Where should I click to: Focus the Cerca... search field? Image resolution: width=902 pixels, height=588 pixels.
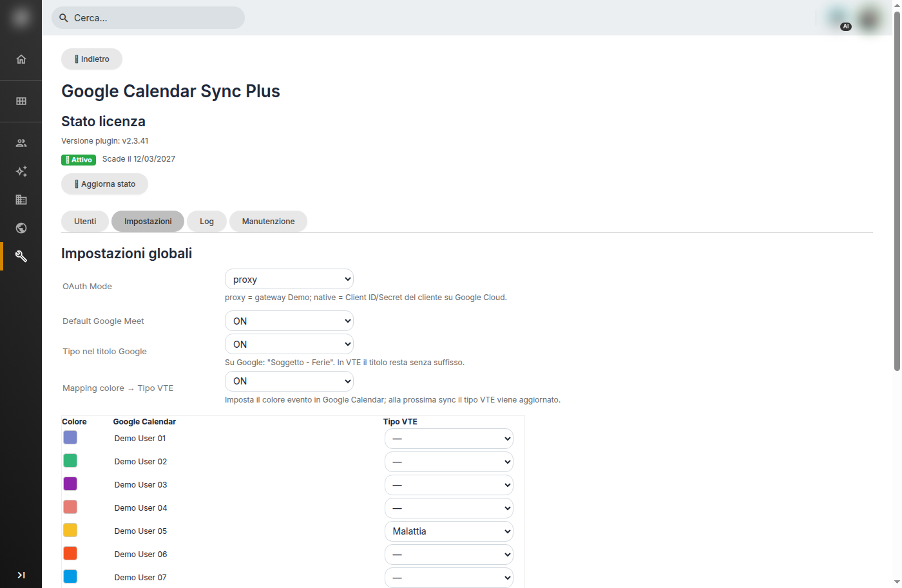[148, 18]
